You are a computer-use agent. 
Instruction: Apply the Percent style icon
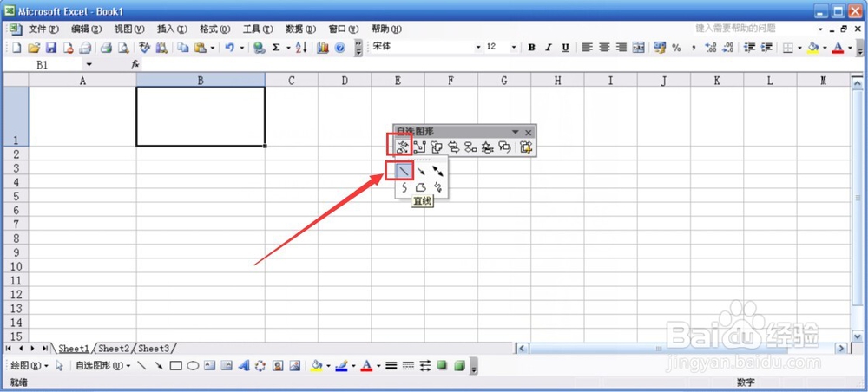[676, 48]
